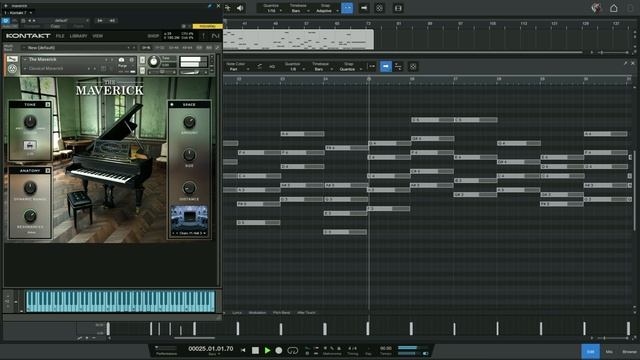Click the Studio One home icon

point(613,8)
